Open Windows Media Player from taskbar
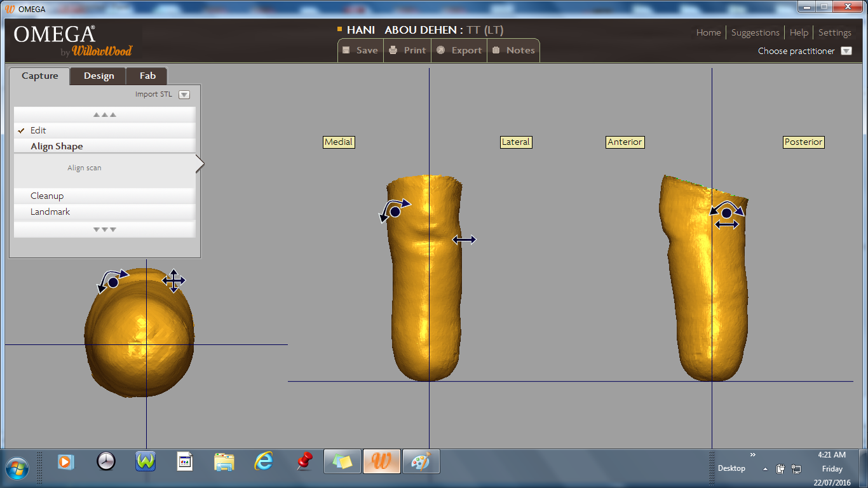The width and height of the screenshot is (868, 488). [65, 461]
